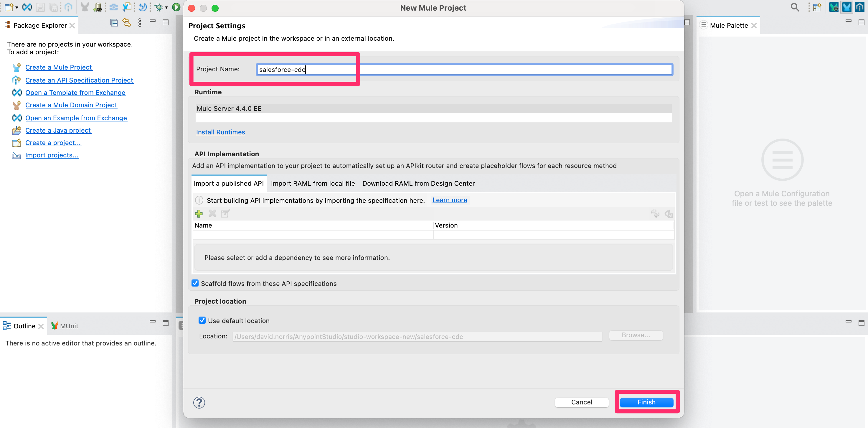Click Create a Mule Domain Project link
The height and width of the screenshot is (428, 868).
point(71,105)
